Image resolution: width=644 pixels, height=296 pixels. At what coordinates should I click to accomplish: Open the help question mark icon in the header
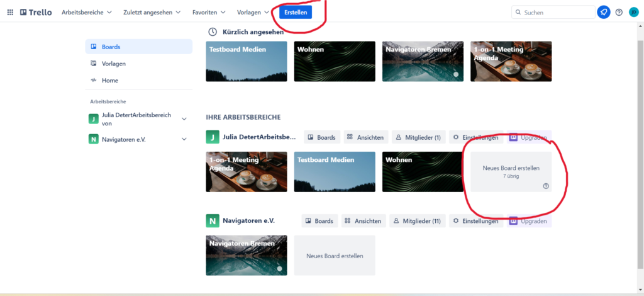coord(619,13)
